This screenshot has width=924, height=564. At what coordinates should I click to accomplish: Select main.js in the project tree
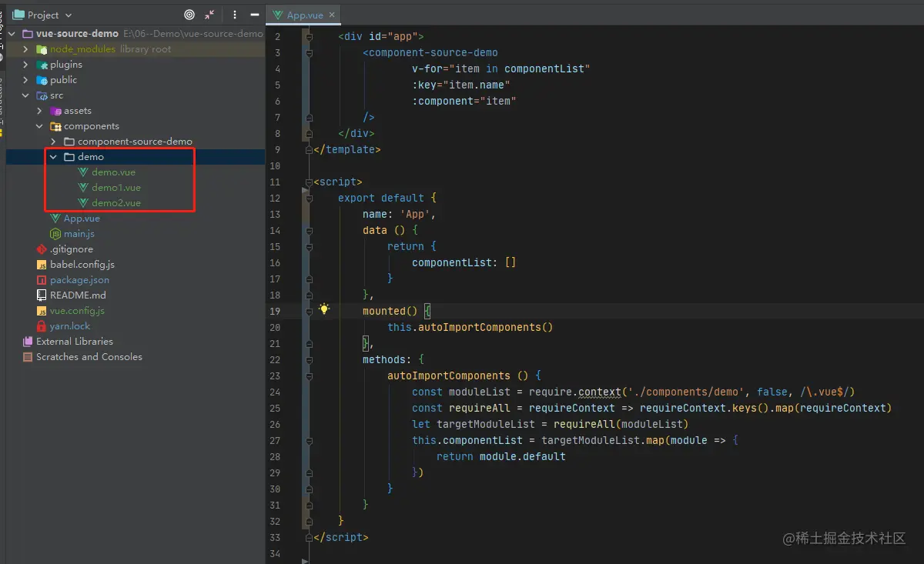tap(79, 234)
